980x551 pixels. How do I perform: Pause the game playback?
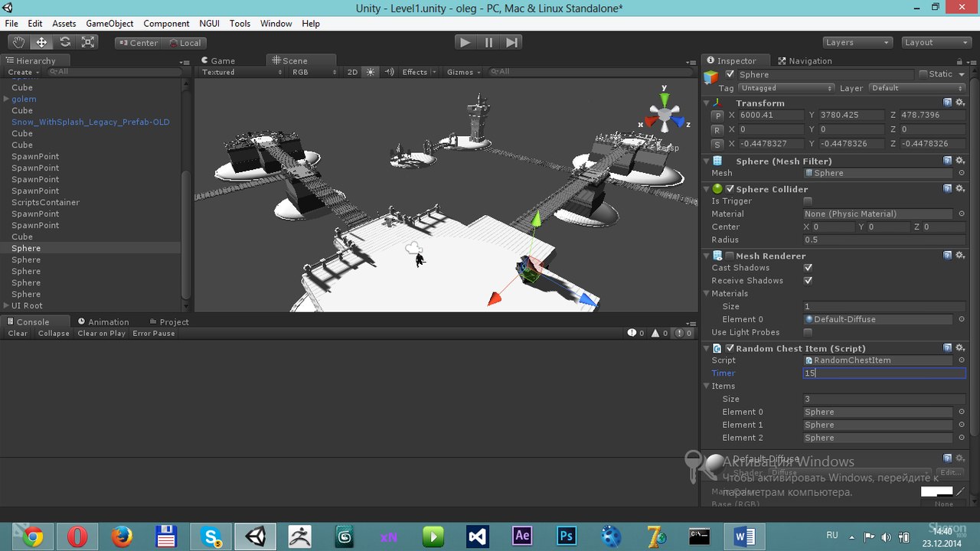(x=488, y=43)
